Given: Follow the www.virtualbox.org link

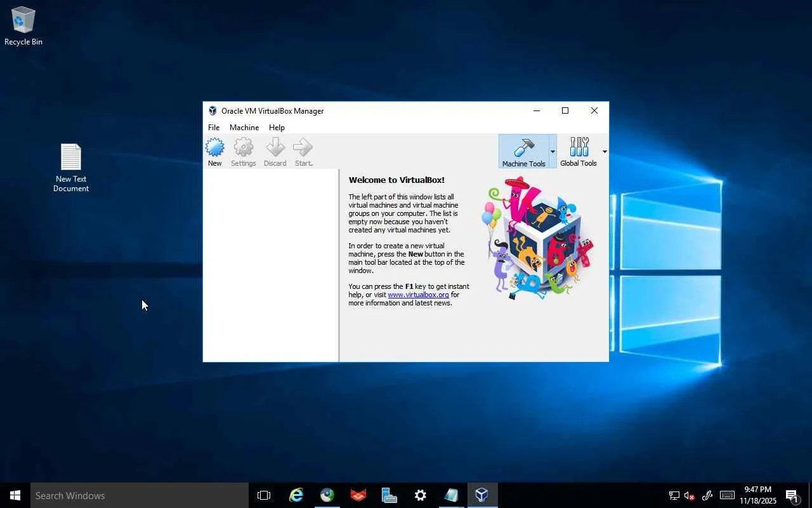Looking at the screenshot, I should 418,295.
